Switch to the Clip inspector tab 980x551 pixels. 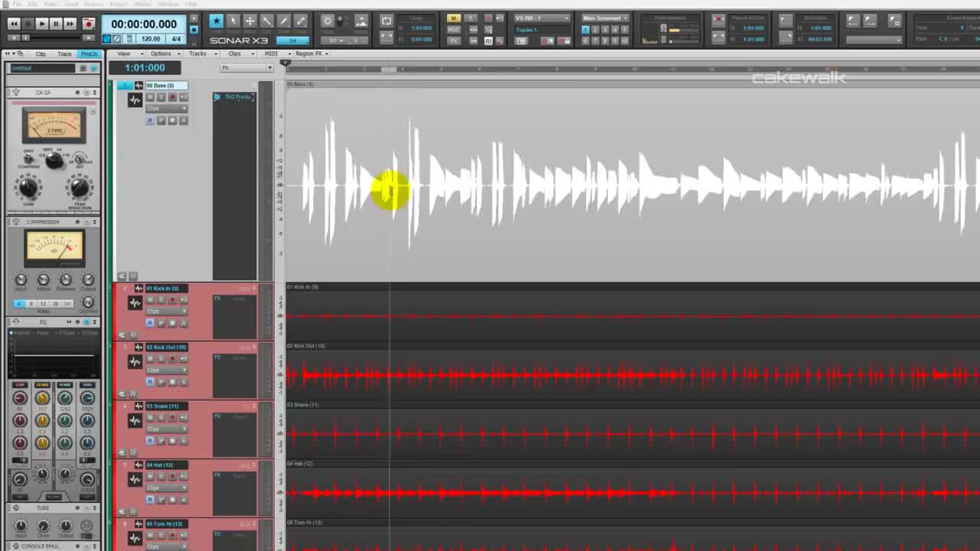[x=41, y=54]
